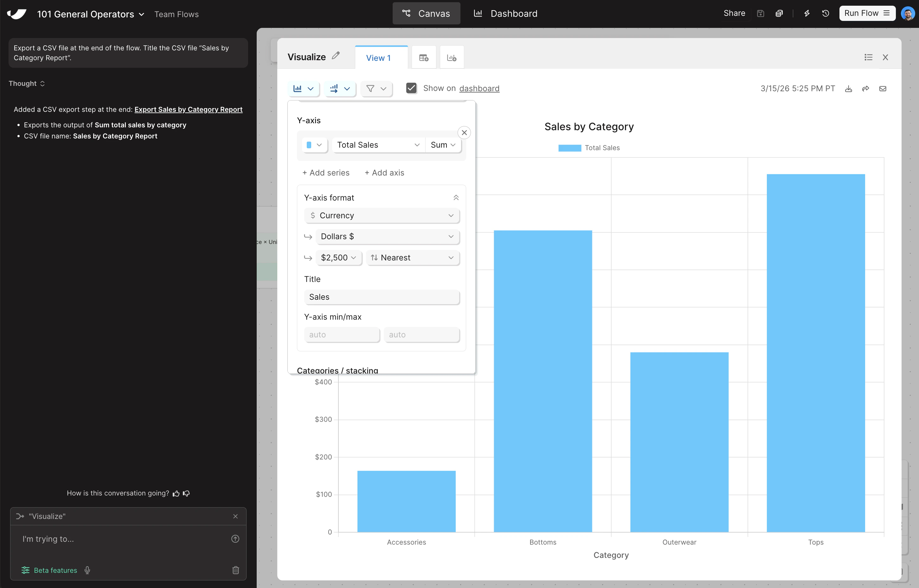Image resolution: width=919 pixels, height=588 pixels.
Task: Click the app logo in top-left corner
Action: point(17,14)
